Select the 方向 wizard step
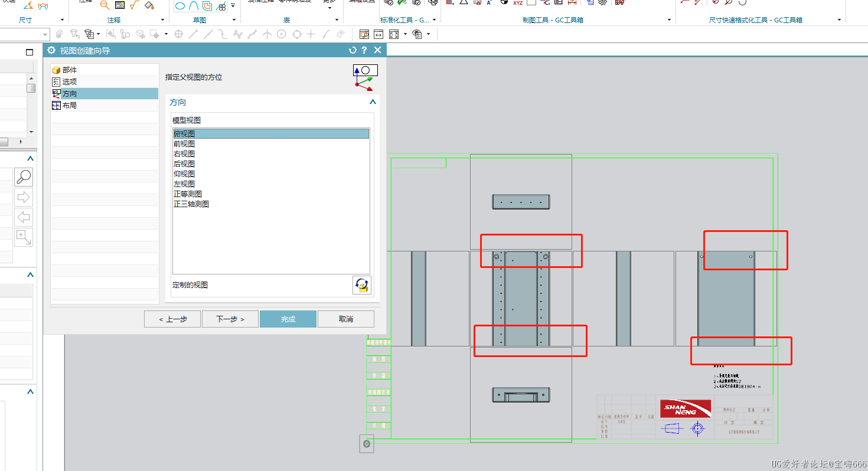 point(105,93)
